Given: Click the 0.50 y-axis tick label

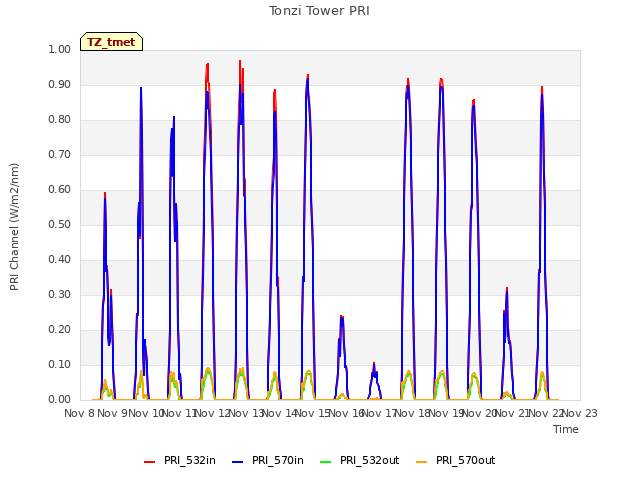Looking at the screenshot, I should 60,224.
